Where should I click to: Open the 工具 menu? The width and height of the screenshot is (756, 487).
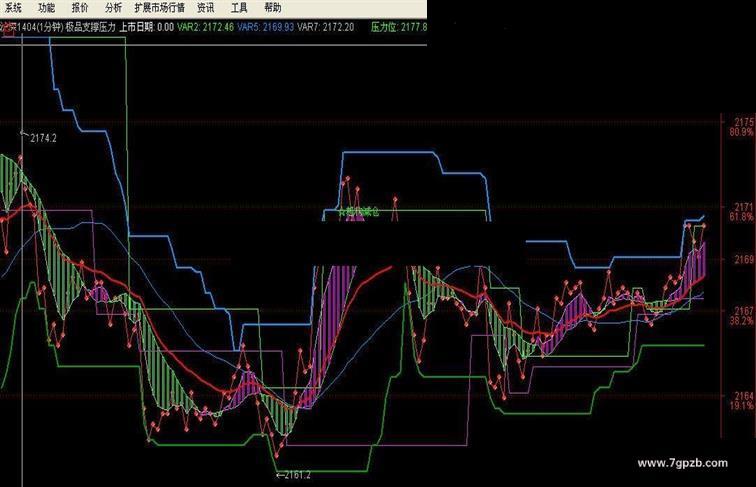tap(239, 8)
